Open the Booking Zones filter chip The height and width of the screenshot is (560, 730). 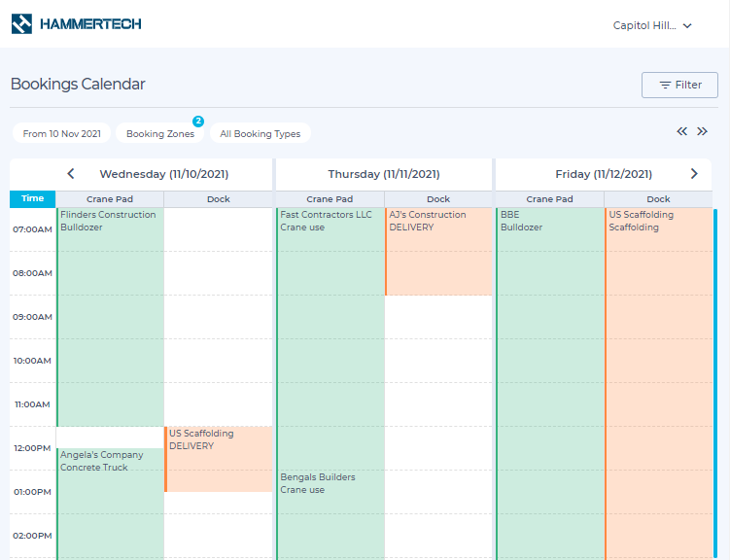pyautogui.click(x=160, y=134)
